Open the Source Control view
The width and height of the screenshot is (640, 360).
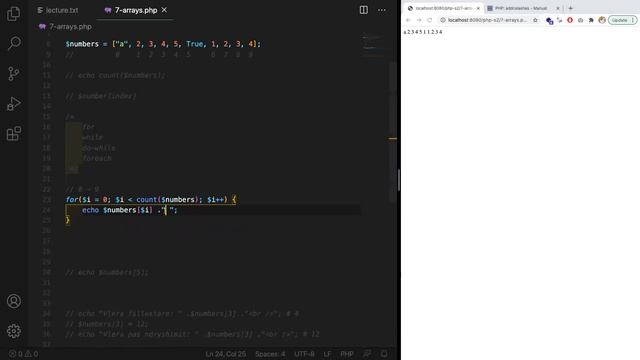(x=13, y=73)
